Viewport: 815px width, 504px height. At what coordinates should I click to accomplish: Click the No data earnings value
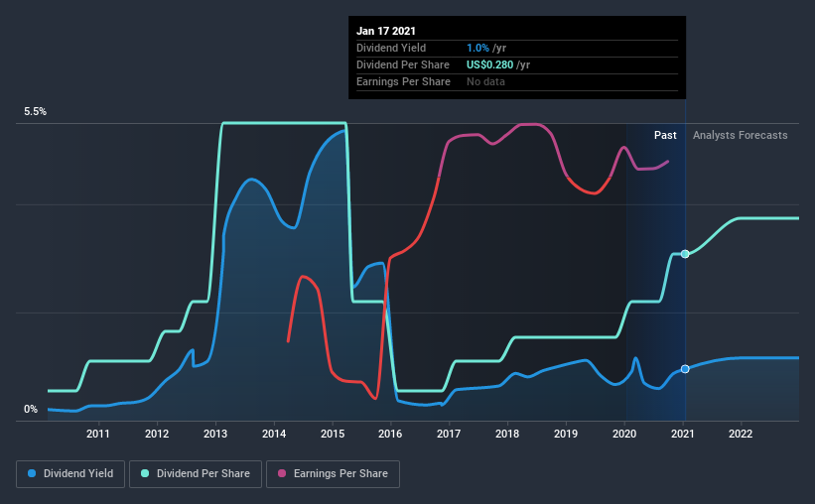[x=485, y=81]
